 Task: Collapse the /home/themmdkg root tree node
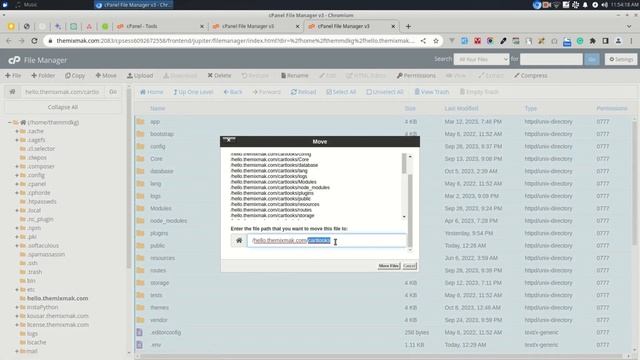pos(9,122)
